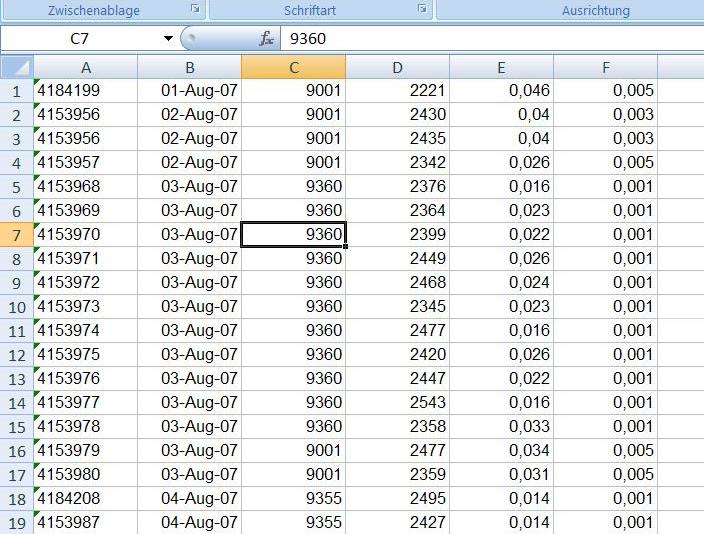Click cell with date 01-Aug-07
This screenshot has height=534, width=704.
189,91
